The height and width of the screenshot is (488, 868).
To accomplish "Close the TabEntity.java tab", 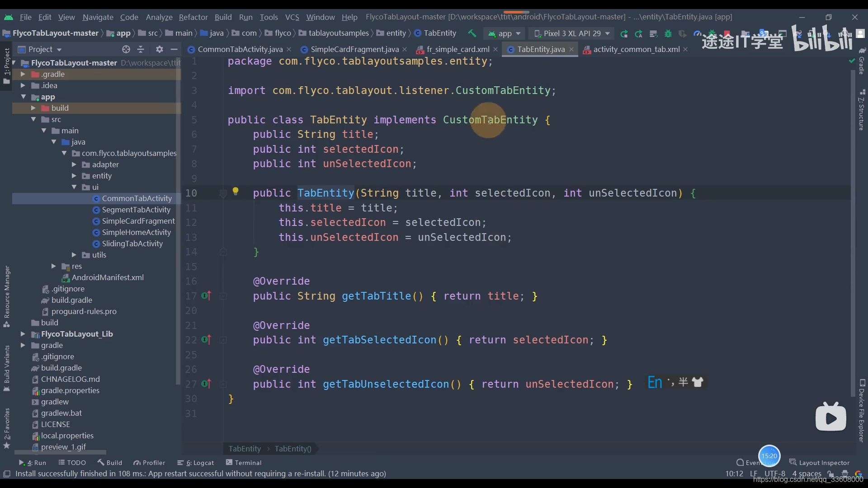I will pyautogui.click(x=571, y=49).
